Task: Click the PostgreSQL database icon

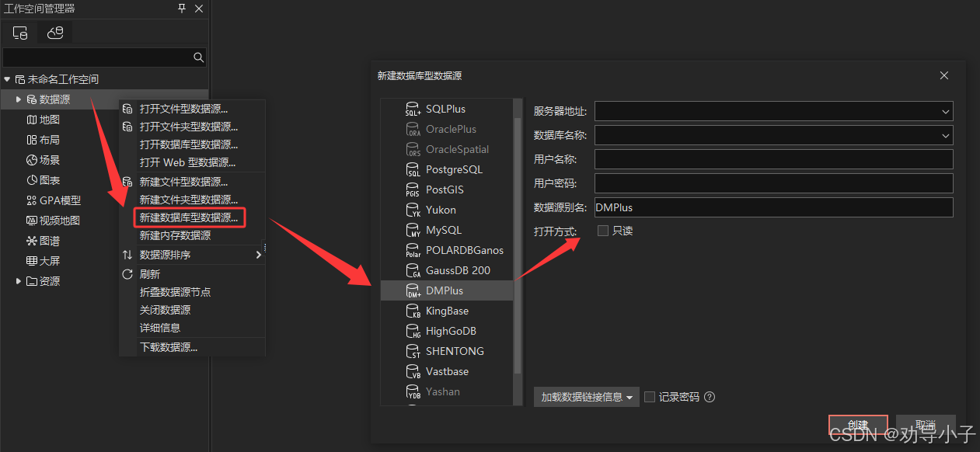Action: coord(413,169)
